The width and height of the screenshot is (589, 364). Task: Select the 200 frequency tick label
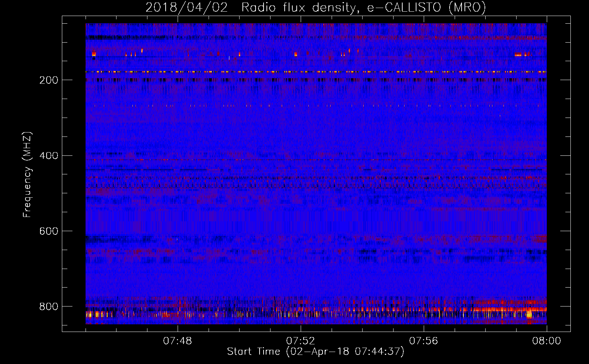(49, 80)
